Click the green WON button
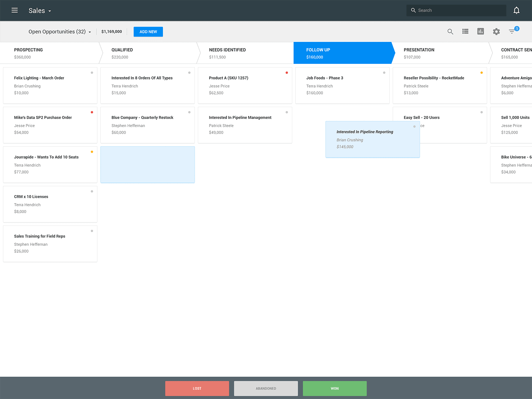 335,388
